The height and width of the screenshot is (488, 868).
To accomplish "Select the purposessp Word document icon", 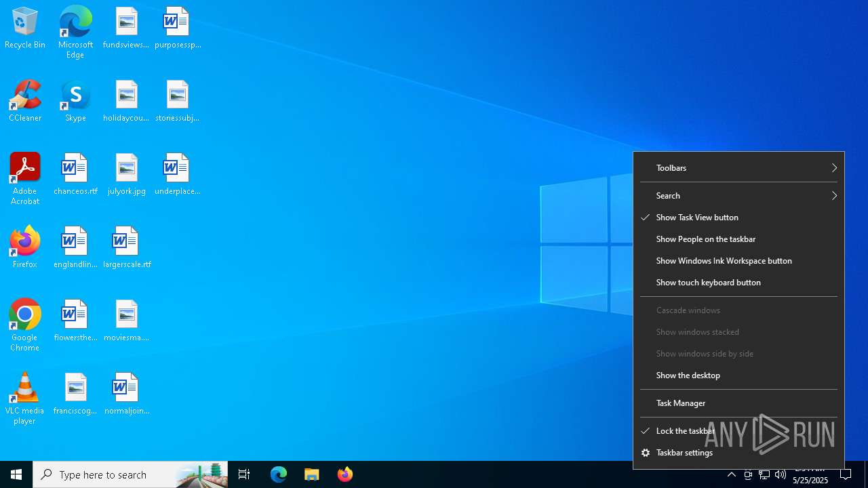I will 178,28.
